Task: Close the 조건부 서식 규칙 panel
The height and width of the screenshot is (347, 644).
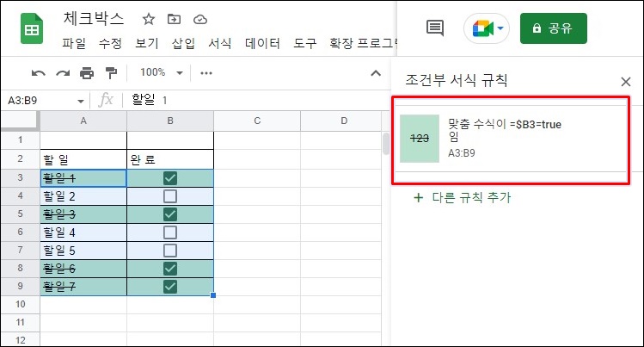Action: point(626,82)
